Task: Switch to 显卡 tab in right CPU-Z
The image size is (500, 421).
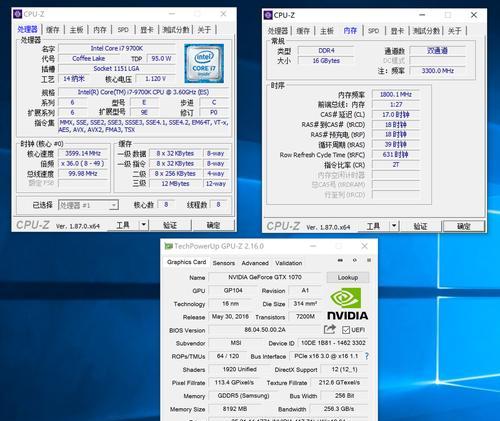Action: (397, 31)
